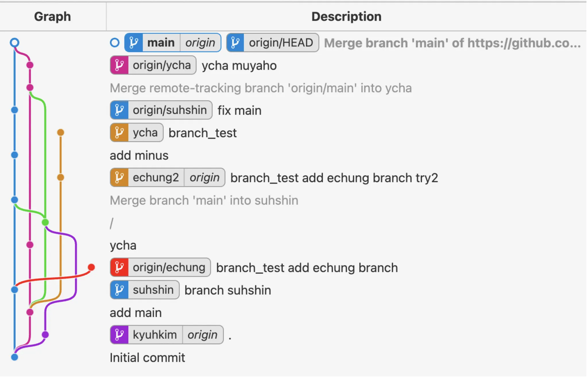Click the orange echung2 branch icon
This screenshot has width=588, height=380.
click(119, 178)
